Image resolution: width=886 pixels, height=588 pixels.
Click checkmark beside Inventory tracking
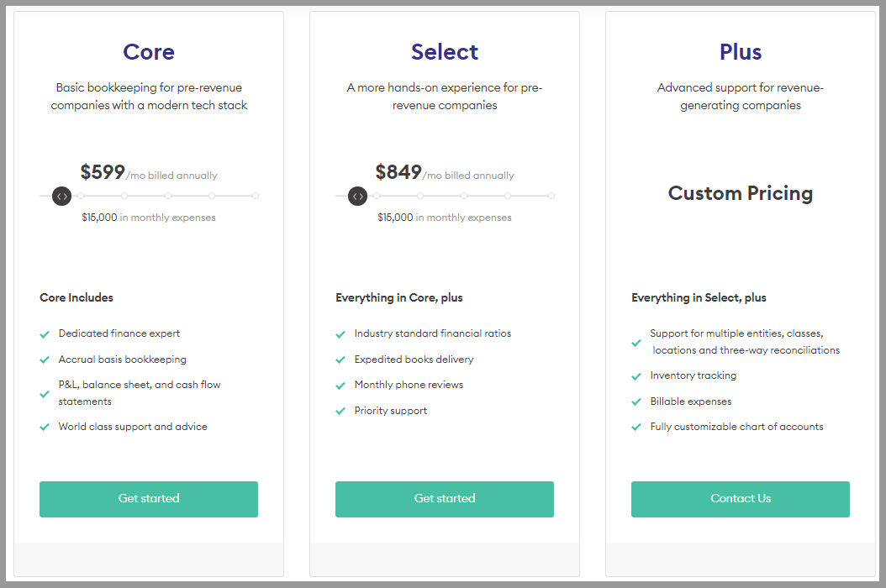636,376
